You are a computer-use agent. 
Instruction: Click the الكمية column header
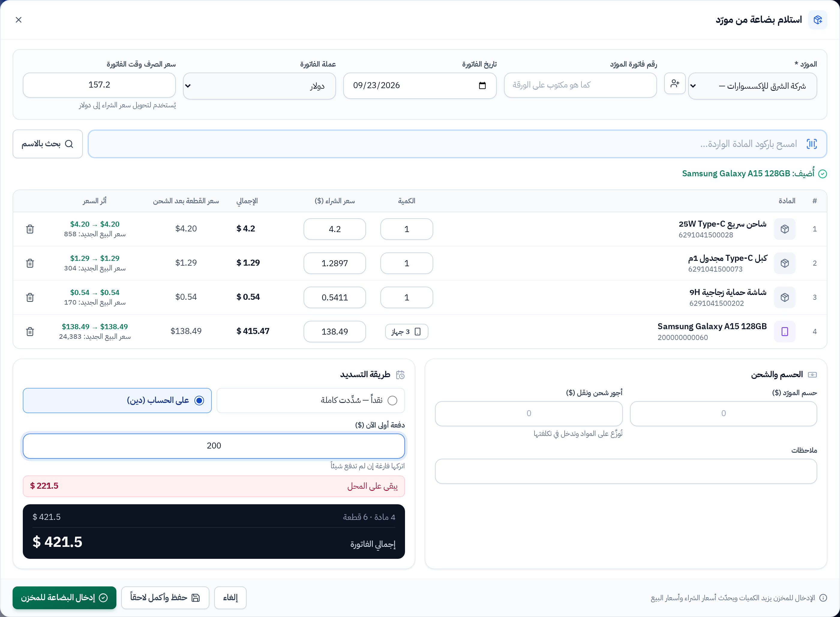[x=406, y=201]
